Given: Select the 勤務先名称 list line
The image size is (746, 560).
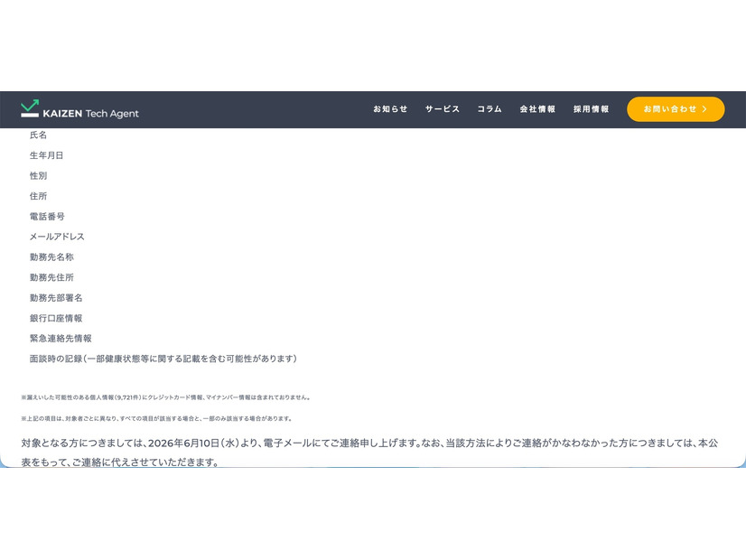Looking at the screenshot, I should tap(51, 257).
